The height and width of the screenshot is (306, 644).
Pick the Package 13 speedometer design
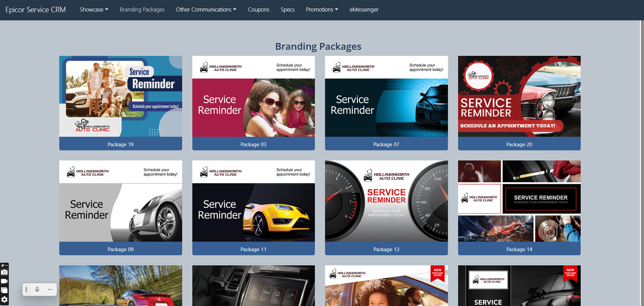coord(386,201)
